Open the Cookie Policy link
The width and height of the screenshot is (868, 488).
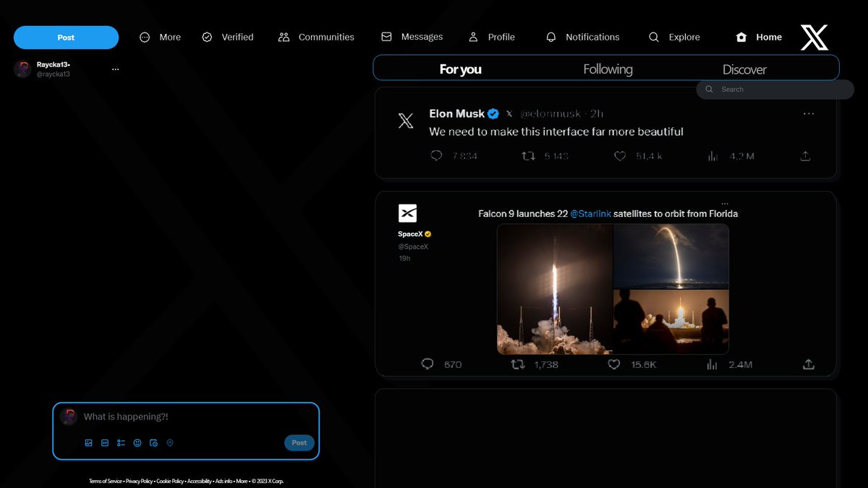[x=170, y=481]
